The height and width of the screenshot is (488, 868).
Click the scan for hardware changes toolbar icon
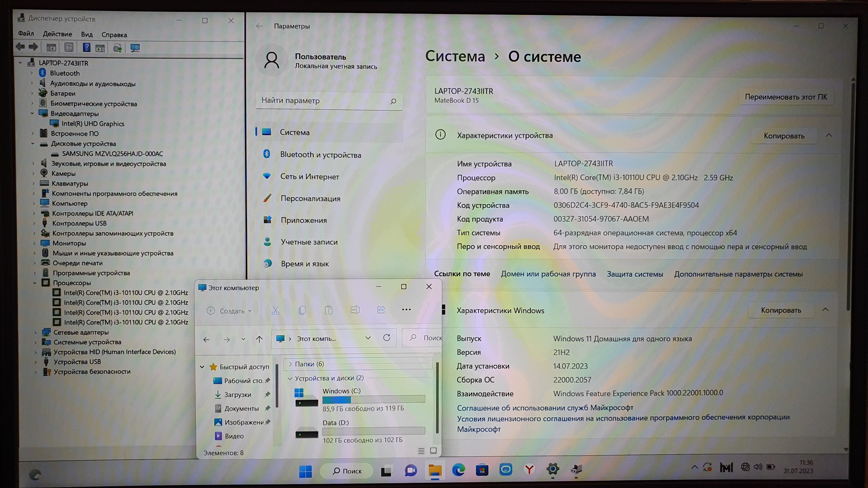click(135, 48)
